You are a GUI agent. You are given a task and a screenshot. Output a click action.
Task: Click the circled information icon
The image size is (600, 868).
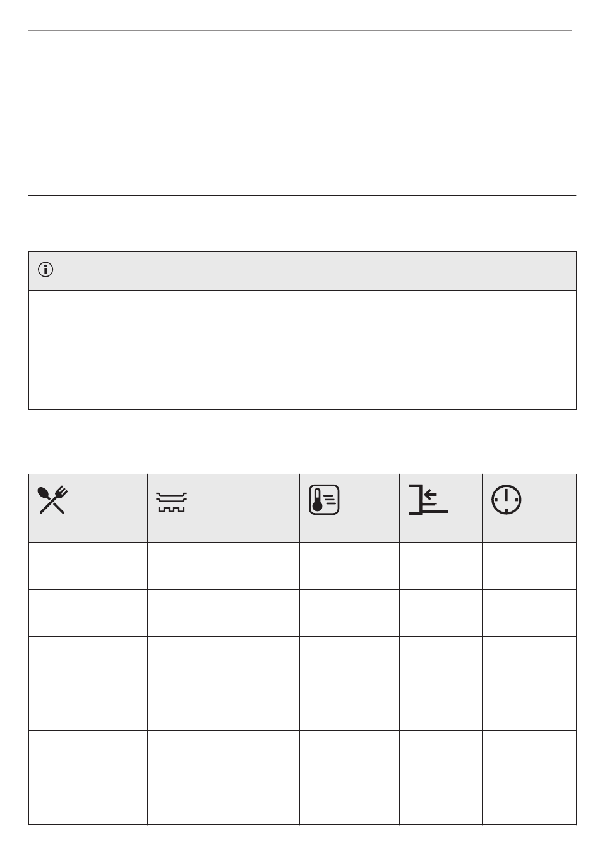45,270
